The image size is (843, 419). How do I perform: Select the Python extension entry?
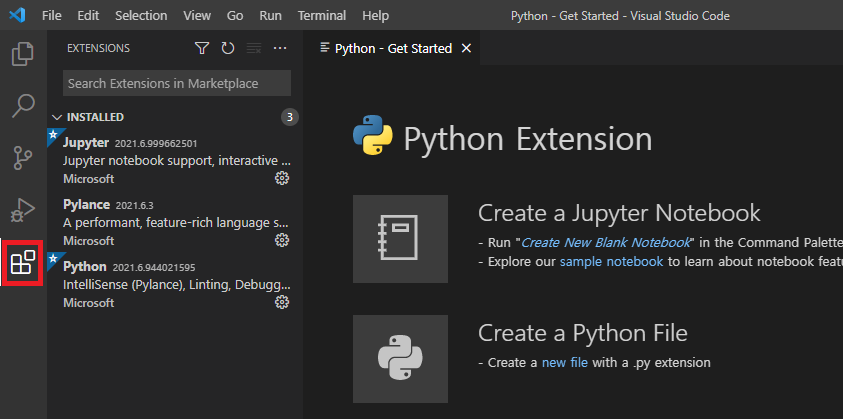(175, 283)
